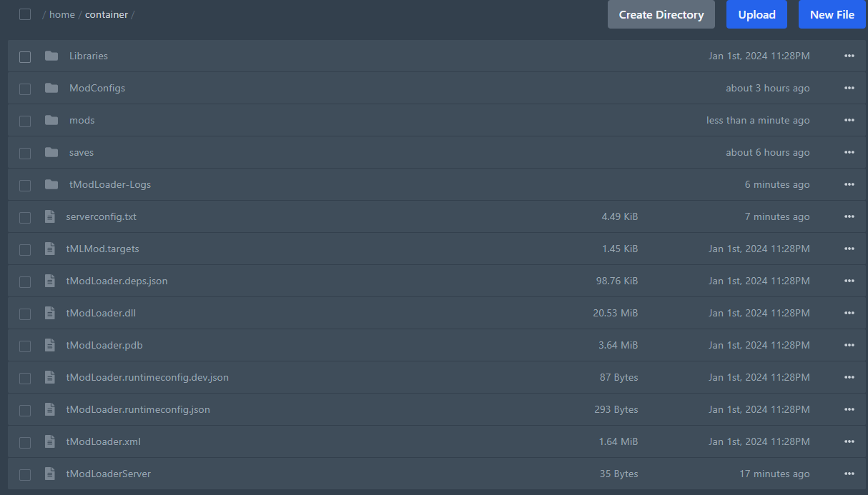Click the file icon for tModLoader.pdb
The image size is (868, 495).
49,345
